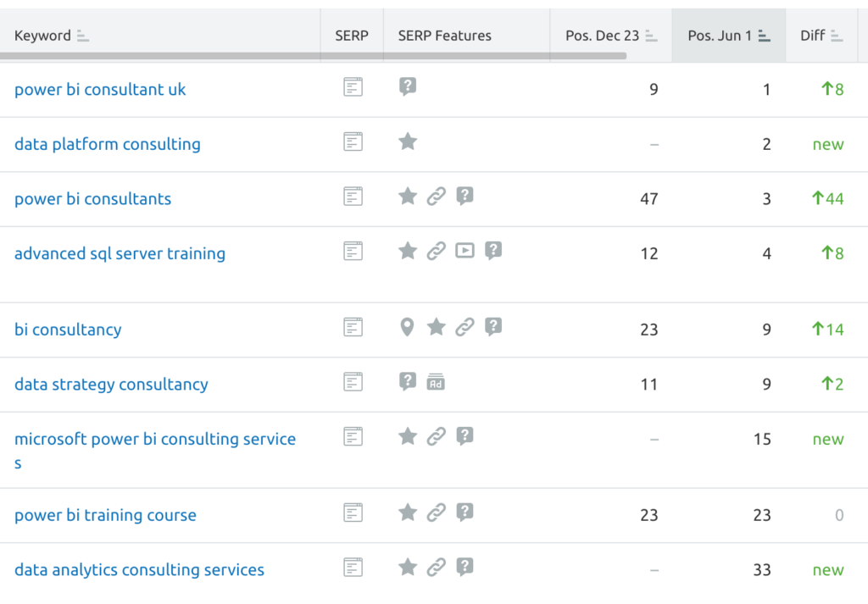
Task: Click Jun 1 position 33 for data analytics consulting
Action: coord(762,570)
